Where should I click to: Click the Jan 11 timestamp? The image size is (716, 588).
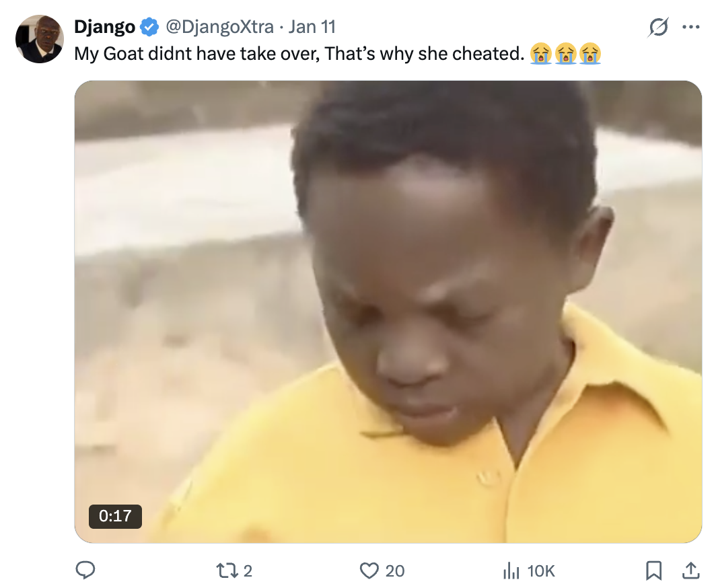tap(312, 27)
